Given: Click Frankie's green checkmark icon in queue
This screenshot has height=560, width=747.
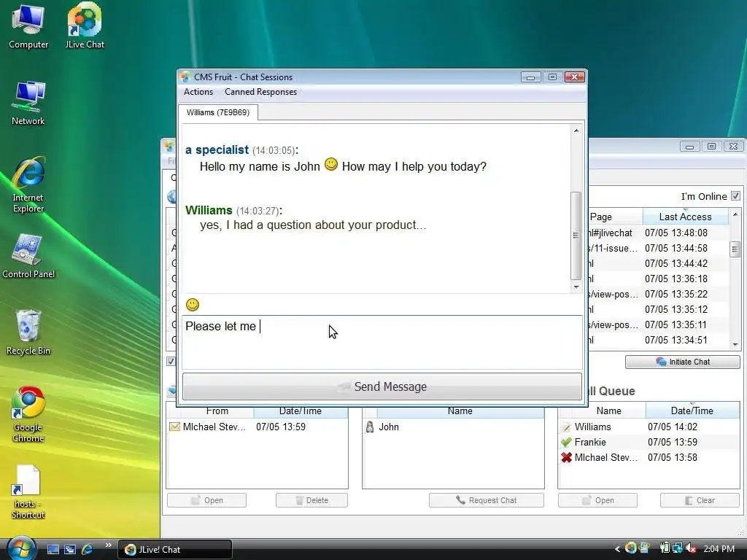Looking at the screenshot, I should pyautogui.click(x=566, y=443).
